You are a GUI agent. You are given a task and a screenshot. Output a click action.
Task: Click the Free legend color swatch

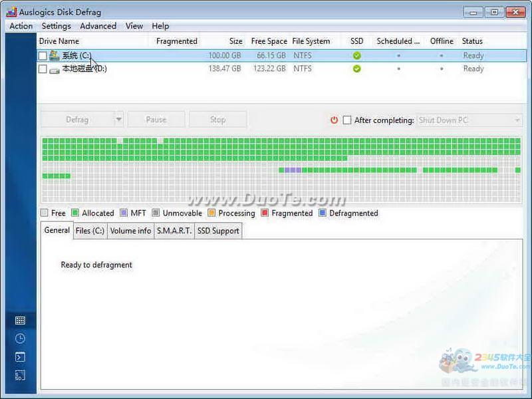(44, 213)
